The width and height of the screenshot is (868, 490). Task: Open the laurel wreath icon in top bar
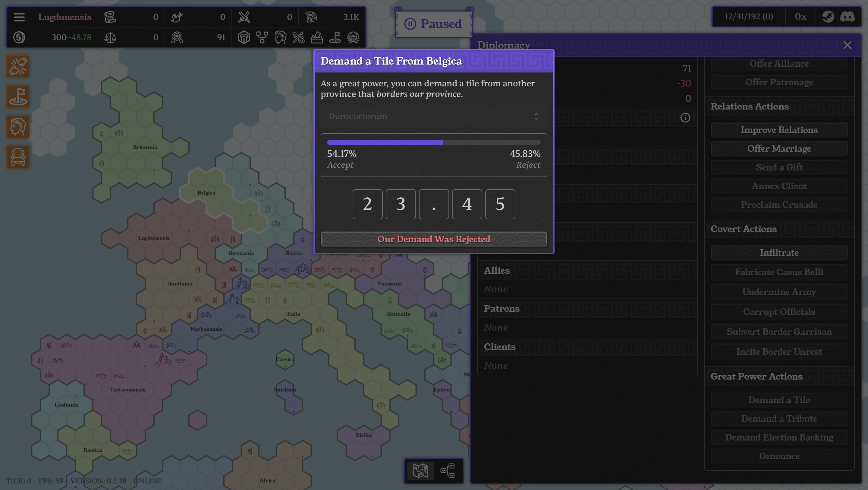click(353, 37)
